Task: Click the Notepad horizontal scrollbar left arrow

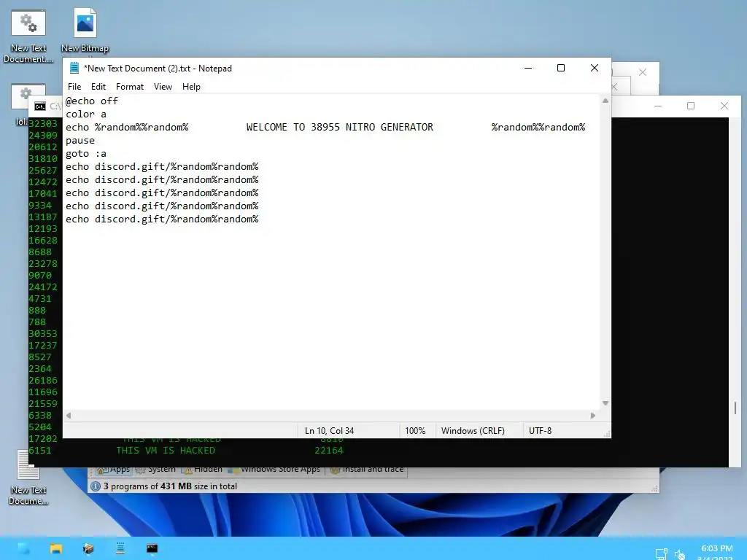Action: [x=69, y=416]
